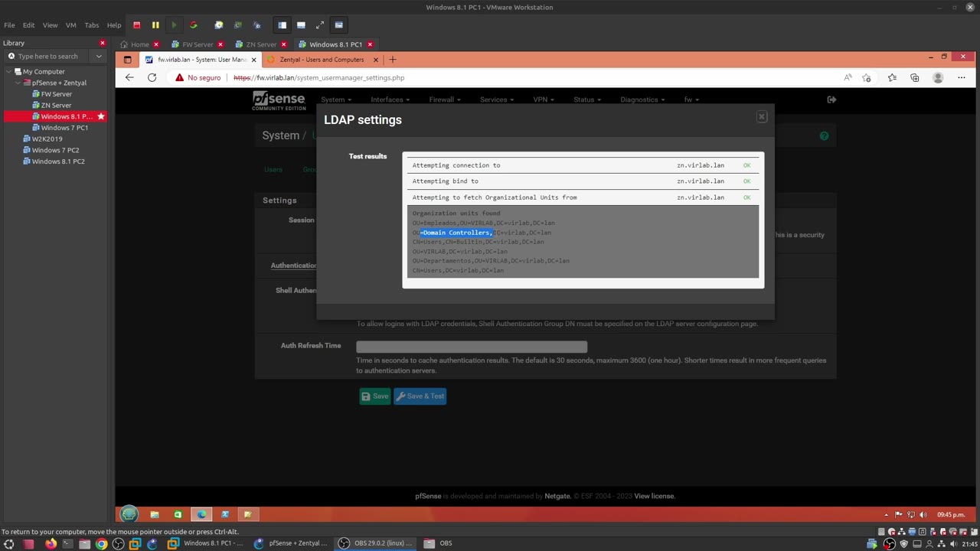Select W2K2019 in the library tree

click(47, 139)
